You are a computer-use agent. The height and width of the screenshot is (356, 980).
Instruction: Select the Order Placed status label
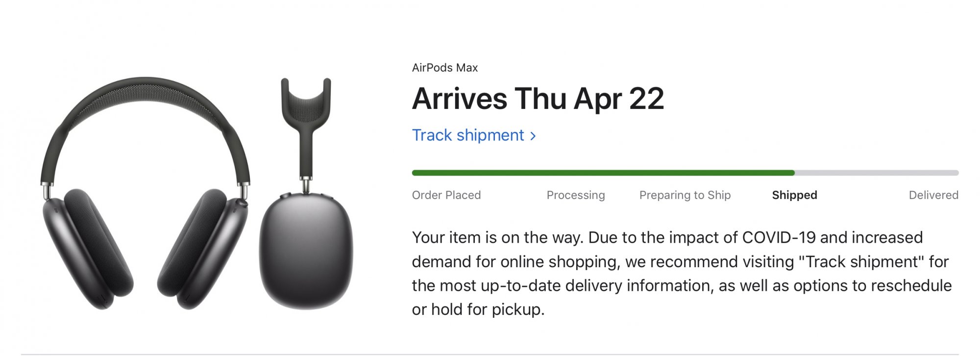pyautogui.click(x=446, y=195)
